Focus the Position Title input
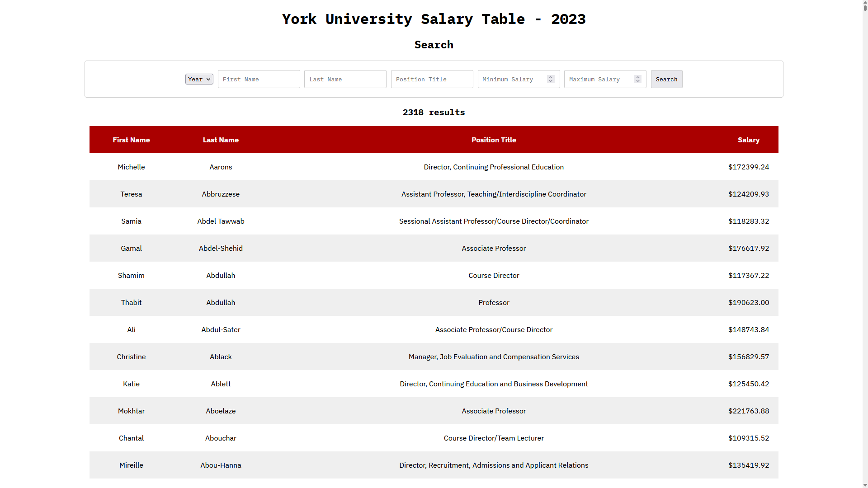Screen dimensions: 868x488 [432, 79]
